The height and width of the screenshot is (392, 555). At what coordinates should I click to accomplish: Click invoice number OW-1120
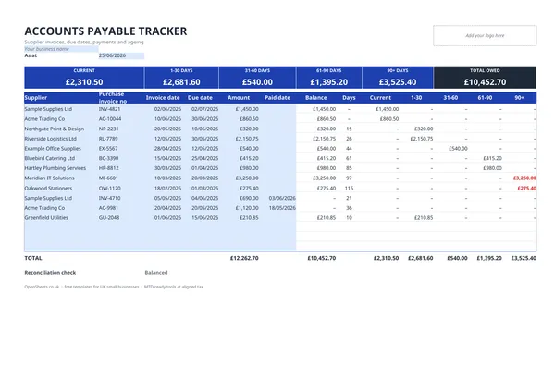point(110,189)
